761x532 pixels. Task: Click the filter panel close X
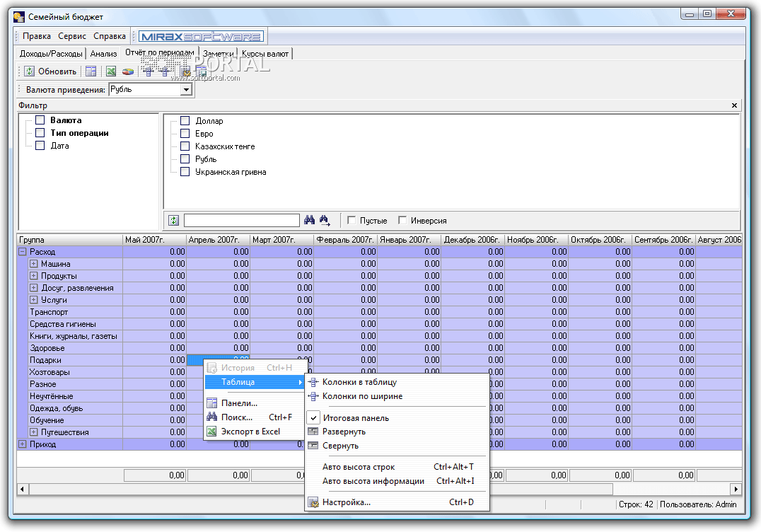coord(734,105)
